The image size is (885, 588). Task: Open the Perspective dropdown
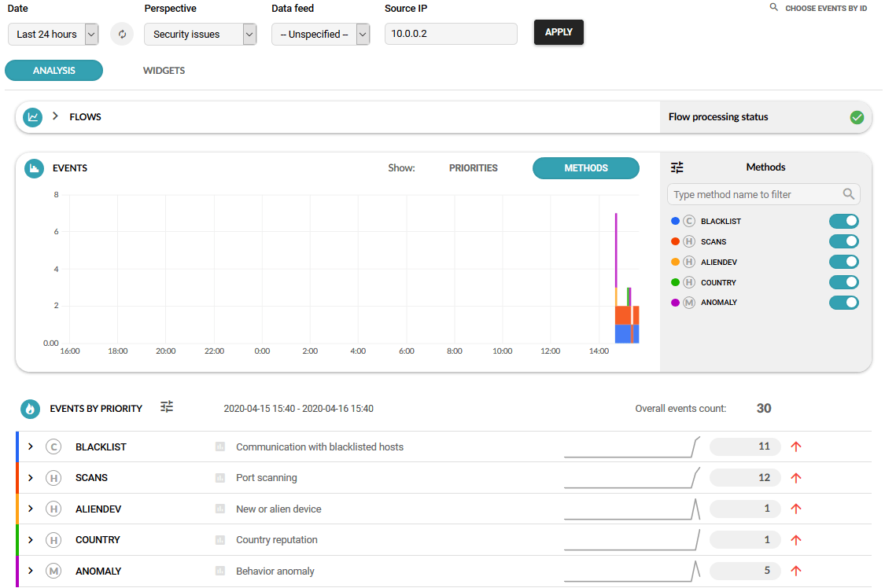pyautogui.click(x=200, y=35)
